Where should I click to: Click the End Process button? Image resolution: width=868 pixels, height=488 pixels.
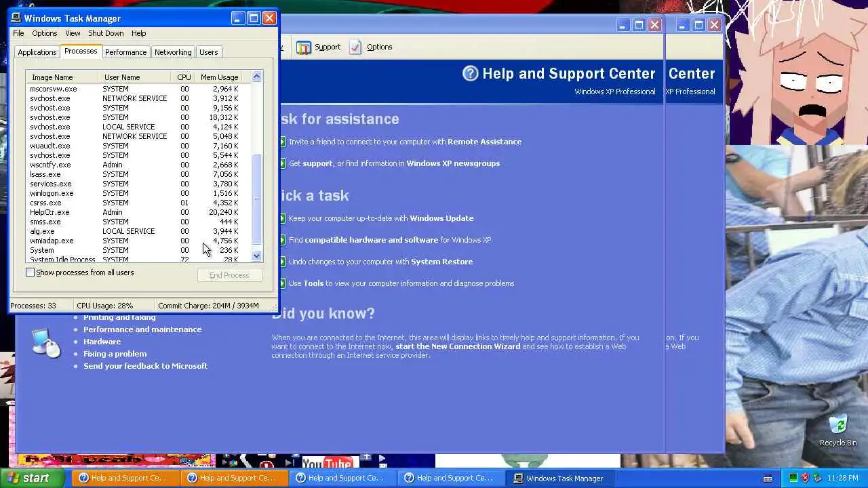[229, 275]
